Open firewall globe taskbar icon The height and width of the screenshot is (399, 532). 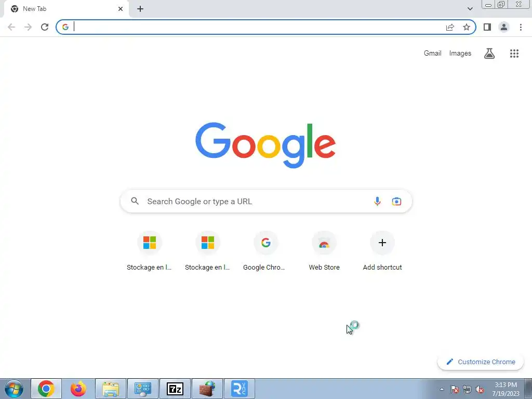pyautogui.click(x=207, y=389)
